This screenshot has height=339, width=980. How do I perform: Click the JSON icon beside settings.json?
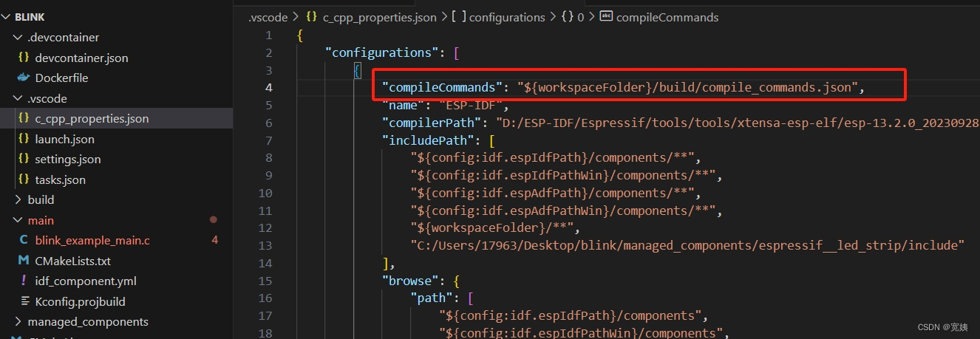tap(23, 159)
